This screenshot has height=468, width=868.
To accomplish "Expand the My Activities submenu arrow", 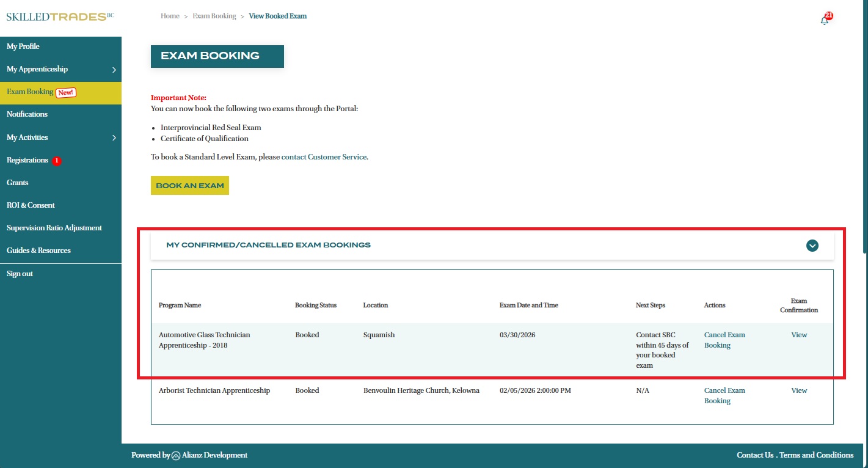I will [114, 138].
